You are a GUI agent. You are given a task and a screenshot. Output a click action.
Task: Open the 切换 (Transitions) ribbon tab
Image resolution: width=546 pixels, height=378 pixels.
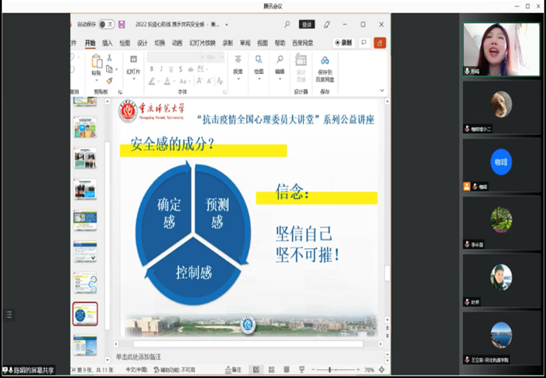pos(159,43)
